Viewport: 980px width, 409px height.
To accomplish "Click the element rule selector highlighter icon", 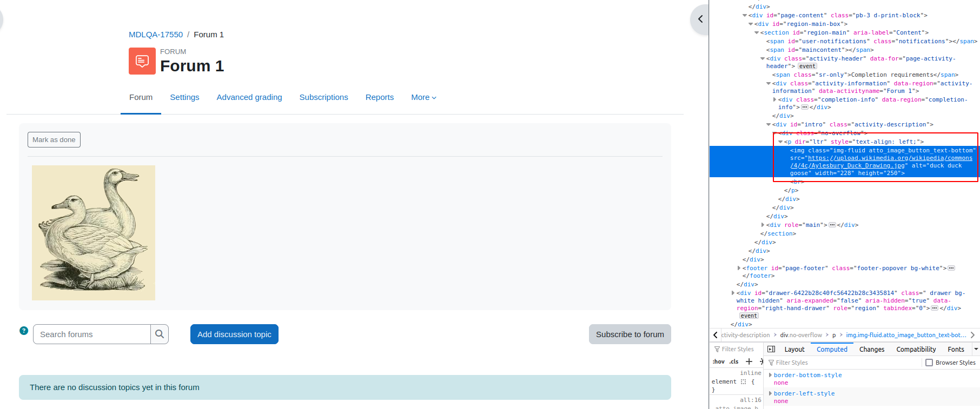I will point(743,382).
